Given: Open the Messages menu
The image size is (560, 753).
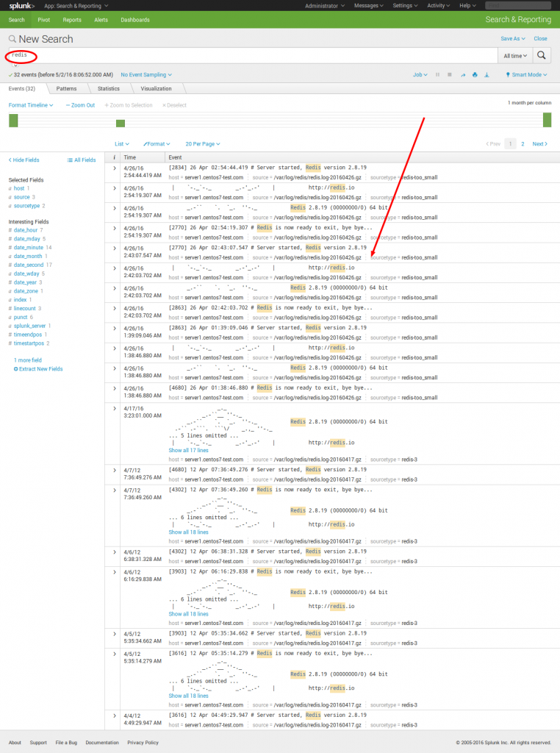Looking at the screenshot, I should pyautogui.click(x=368, y=6).
